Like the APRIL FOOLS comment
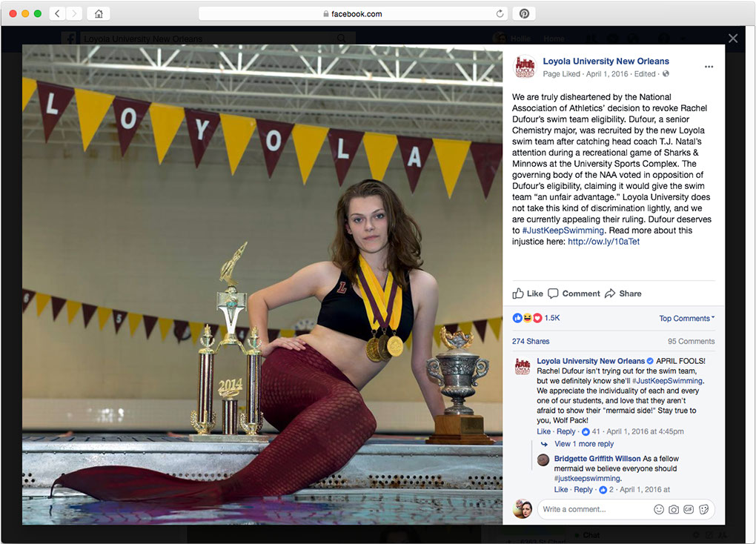 (x=543, y=431)
